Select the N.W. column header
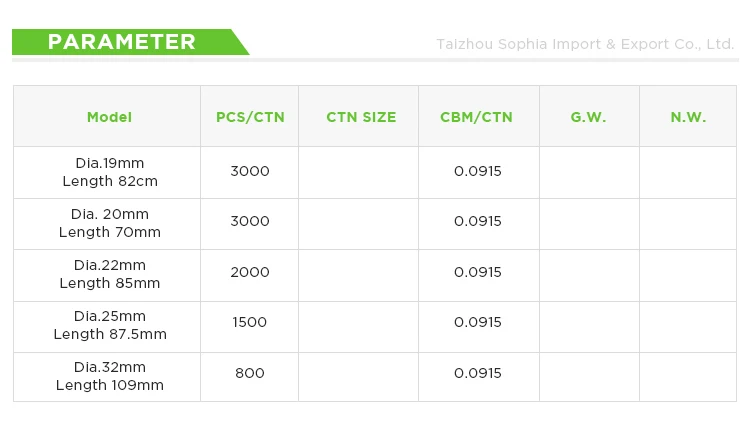750x429 pixels. (688, 117)
